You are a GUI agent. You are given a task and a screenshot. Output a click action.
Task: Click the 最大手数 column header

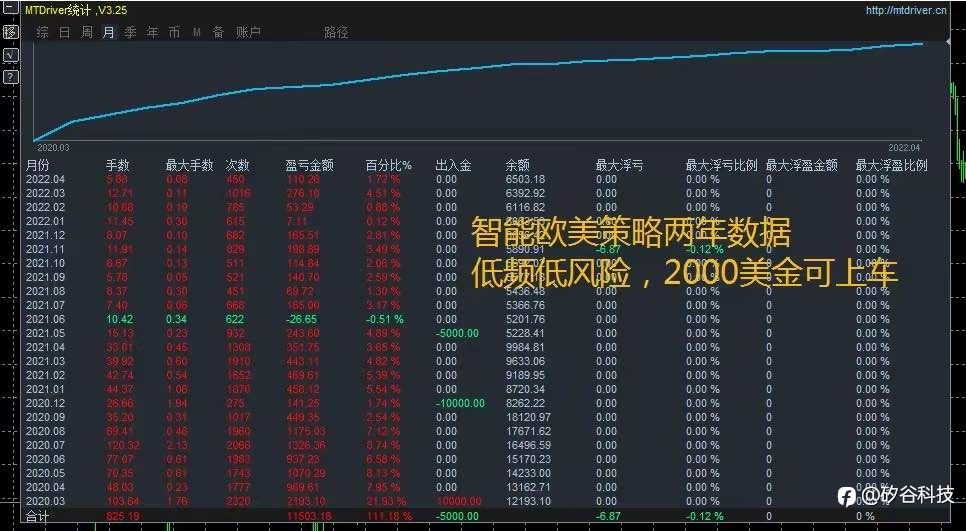click(x=190, y=165)
